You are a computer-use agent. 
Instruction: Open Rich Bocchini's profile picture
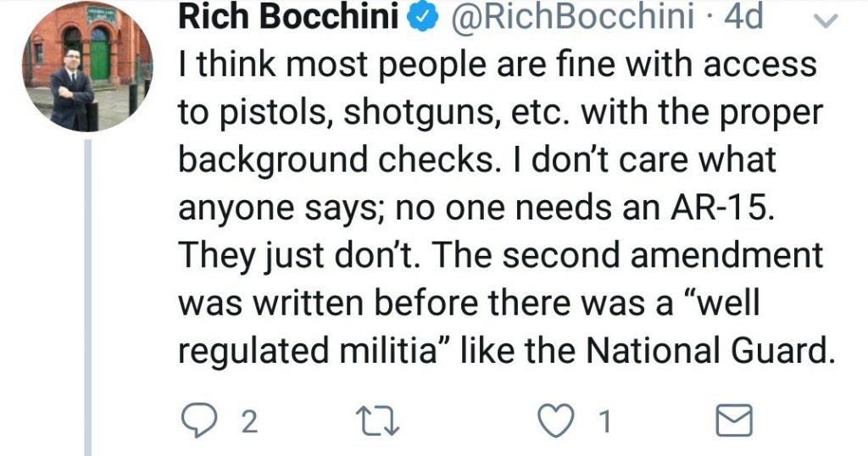point(87,66)
